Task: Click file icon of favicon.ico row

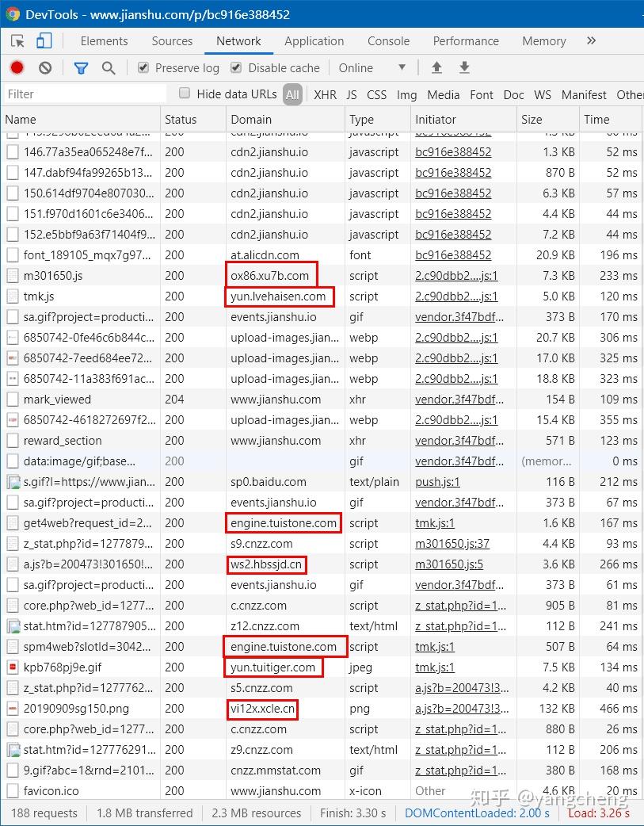Action: click(x=13, y=790)
